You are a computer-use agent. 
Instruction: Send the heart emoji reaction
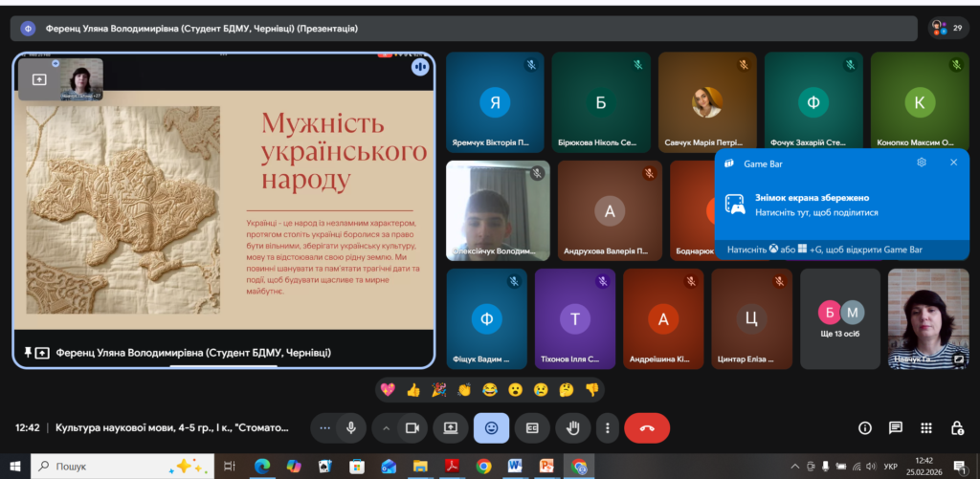coord(388,389)
